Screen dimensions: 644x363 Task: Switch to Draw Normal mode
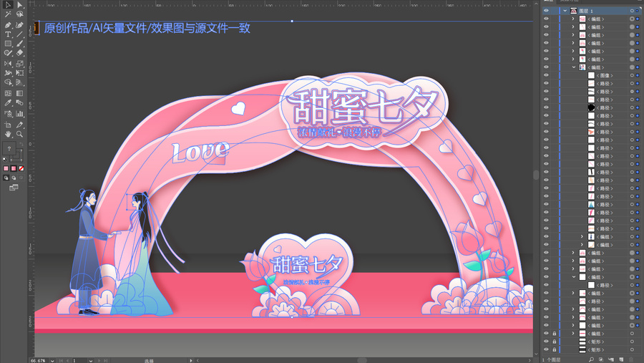click(6, 178)
